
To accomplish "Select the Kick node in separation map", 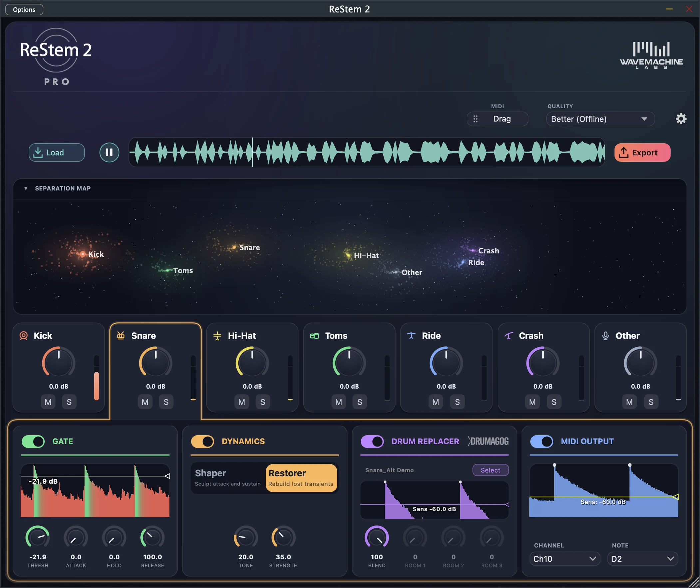I will pyautogui.click(x=82, y=254).
